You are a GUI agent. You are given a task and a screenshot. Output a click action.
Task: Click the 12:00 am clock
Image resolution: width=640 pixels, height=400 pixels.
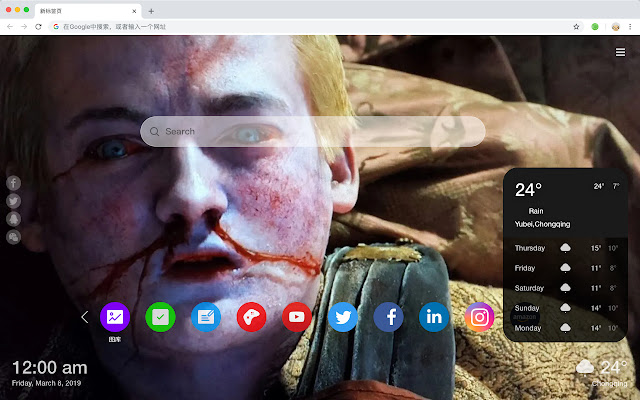coord(50,368)
